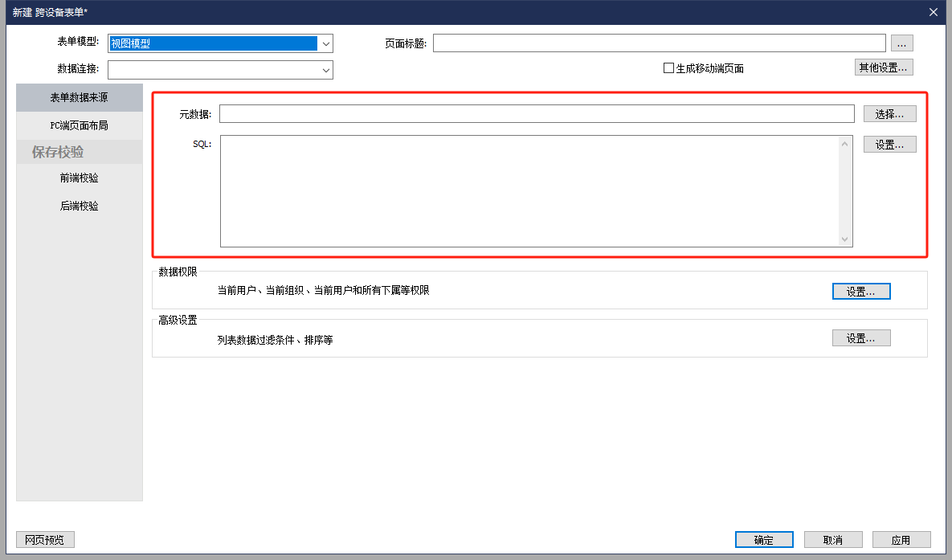Click the ellipsis button beside 页面标题

tap(901, 43)
